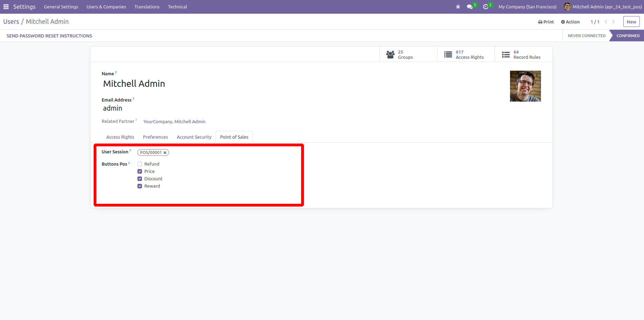Switch to the Access Rights tab
This screenshot has height=320, width=644.
[x=120, y=137]
